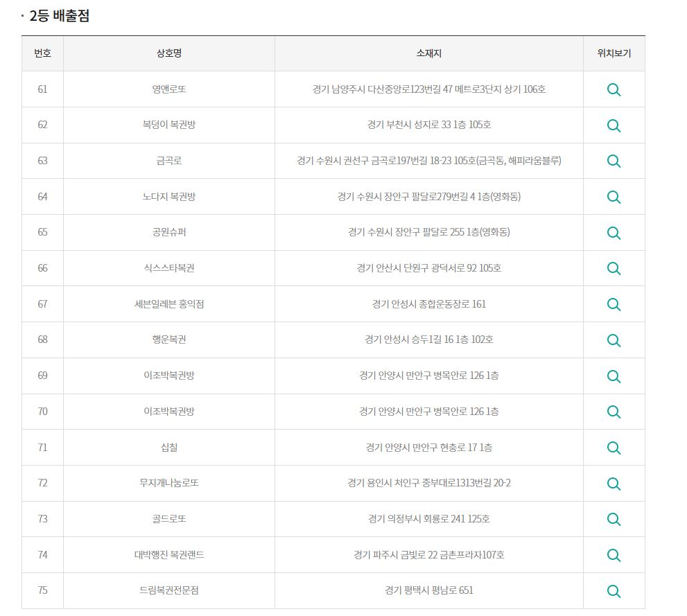Select store name 골드로또
The image size is (687, 616).
(169, 519)
